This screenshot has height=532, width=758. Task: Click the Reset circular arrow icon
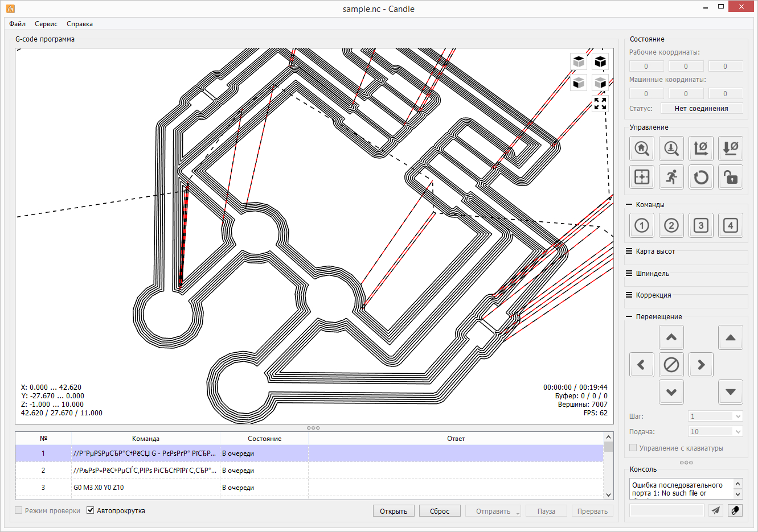coord(701,177)
